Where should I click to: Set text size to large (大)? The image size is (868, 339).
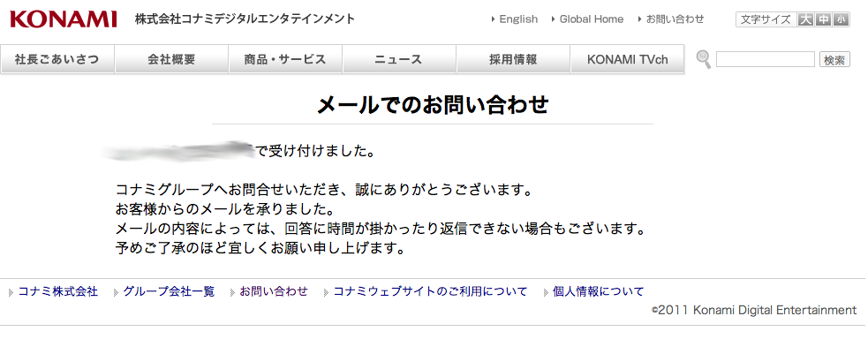pos(804,19)
